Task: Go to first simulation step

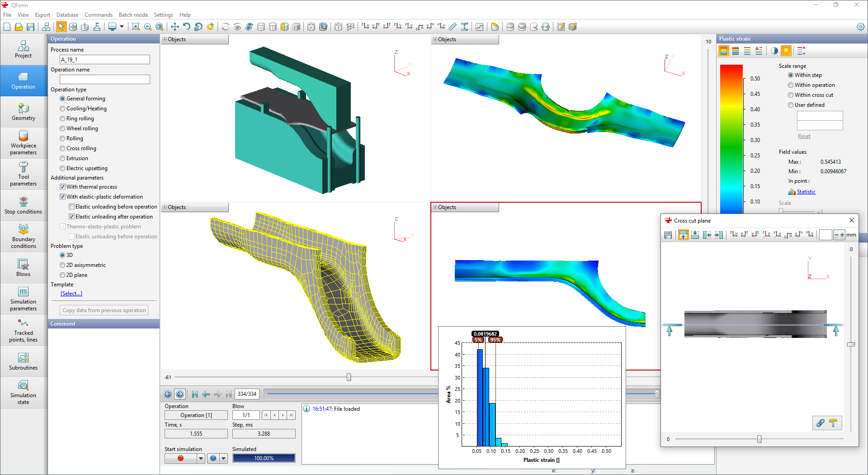Action: click(195, 394)
